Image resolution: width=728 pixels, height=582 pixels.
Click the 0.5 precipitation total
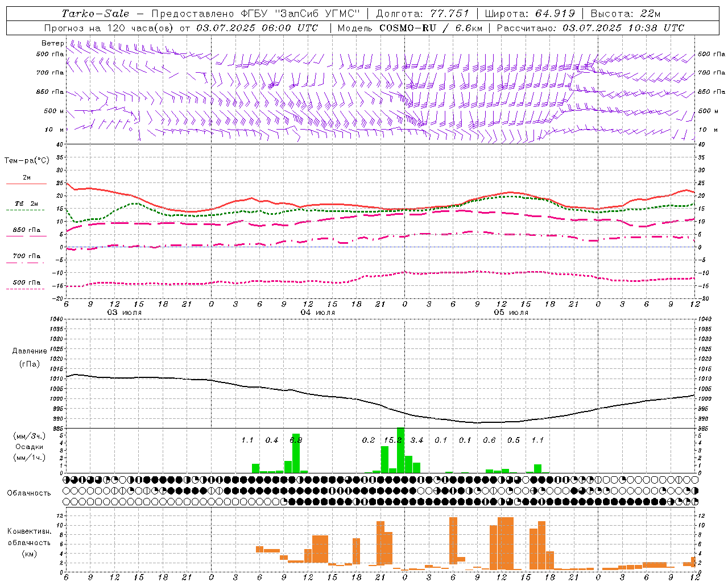pyautogui.click(x=514, y=440)
